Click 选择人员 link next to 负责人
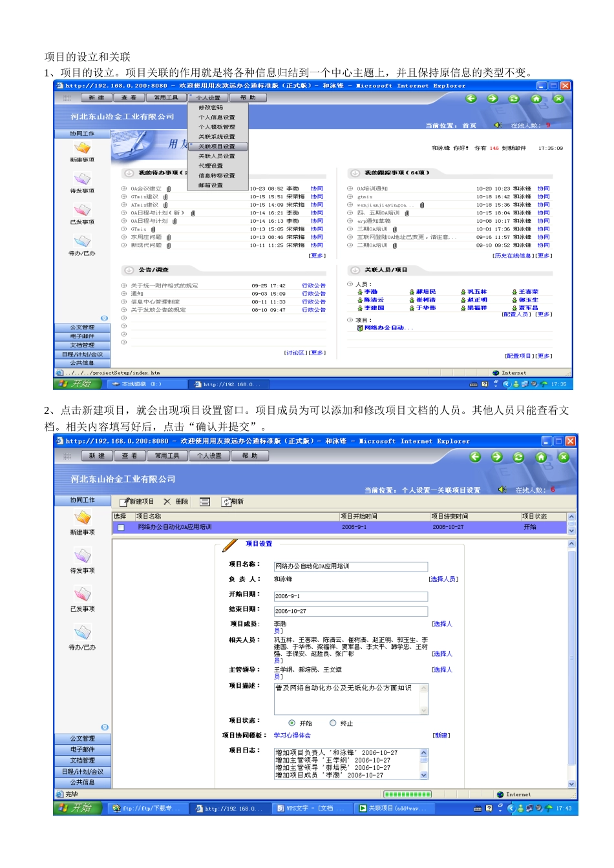Screen dimensions: 614x868 click(443, 579)
